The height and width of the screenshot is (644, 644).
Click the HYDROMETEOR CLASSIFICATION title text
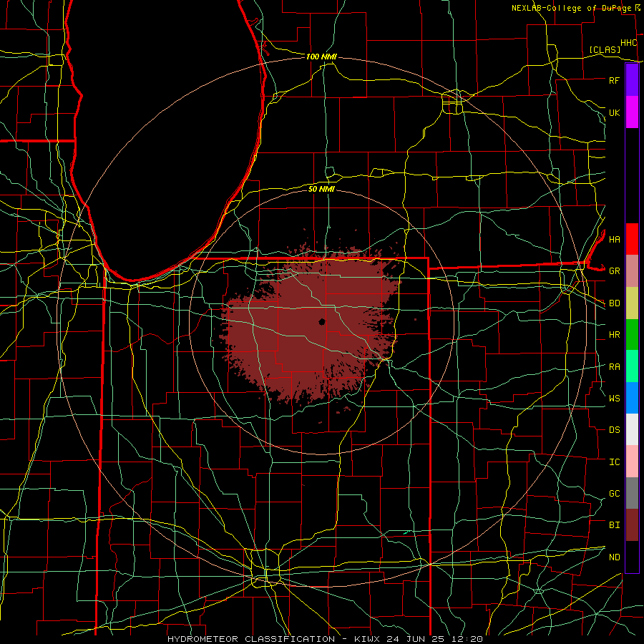click(x=251, y=639)
